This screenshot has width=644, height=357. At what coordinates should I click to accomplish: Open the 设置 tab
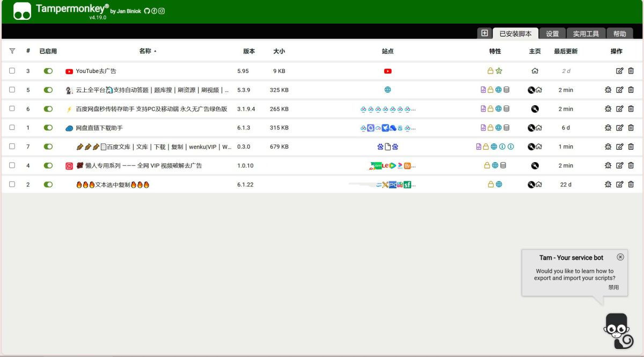pyautogui.click(x=552, y=33)
